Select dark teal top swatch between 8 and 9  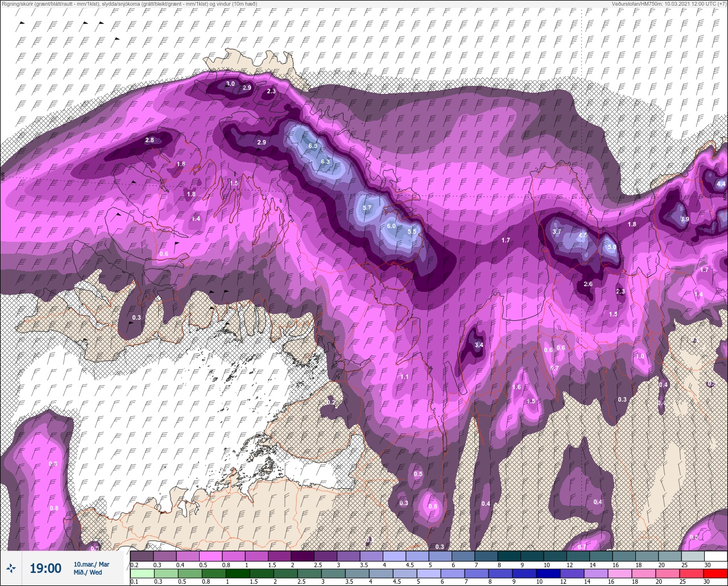coord(509,556)
